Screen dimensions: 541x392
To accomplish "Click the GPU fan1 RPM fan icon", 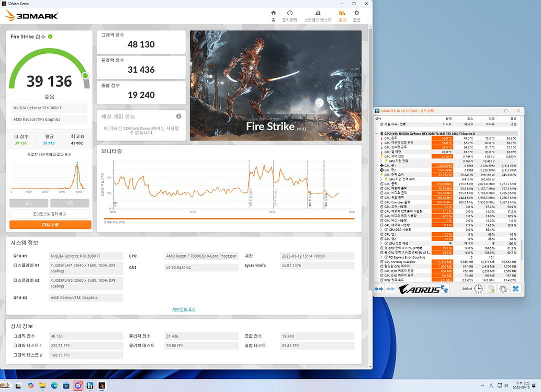I will coord(381,166).
